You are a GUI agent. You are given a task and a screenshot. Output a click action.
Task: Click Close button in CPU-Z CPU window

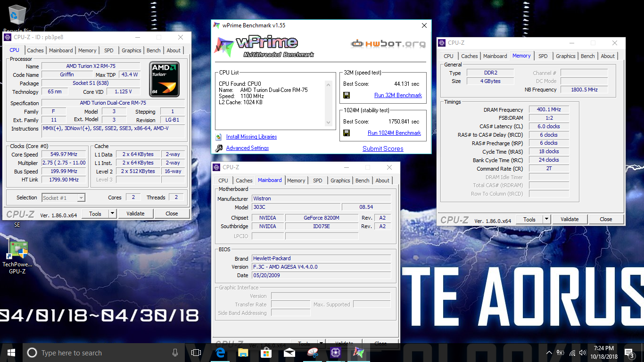[172, 214]
